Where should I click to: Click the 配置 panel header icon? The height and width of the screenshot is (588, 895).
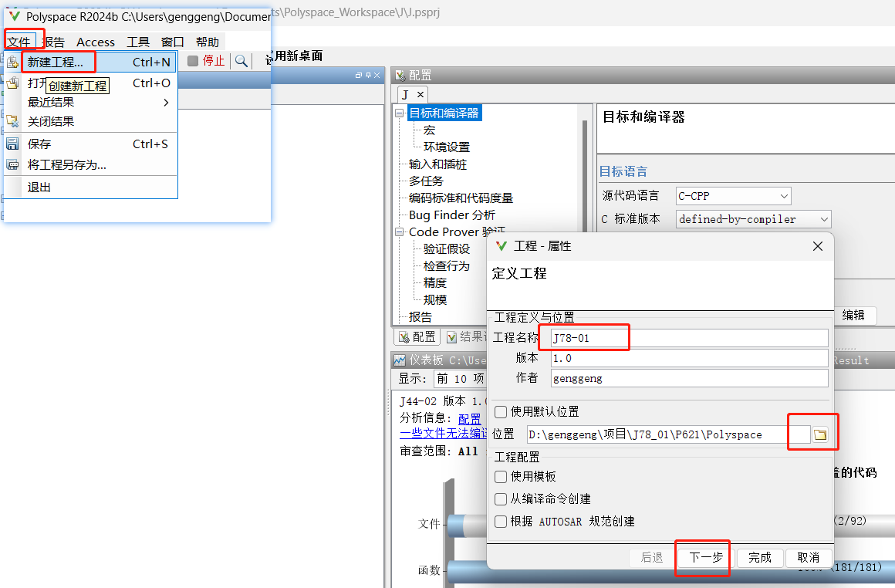point(400,76)
